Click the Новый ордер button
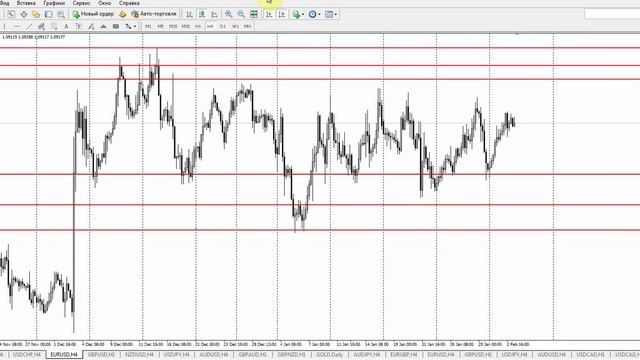This screenshot has height=360, width=640. 93,14
